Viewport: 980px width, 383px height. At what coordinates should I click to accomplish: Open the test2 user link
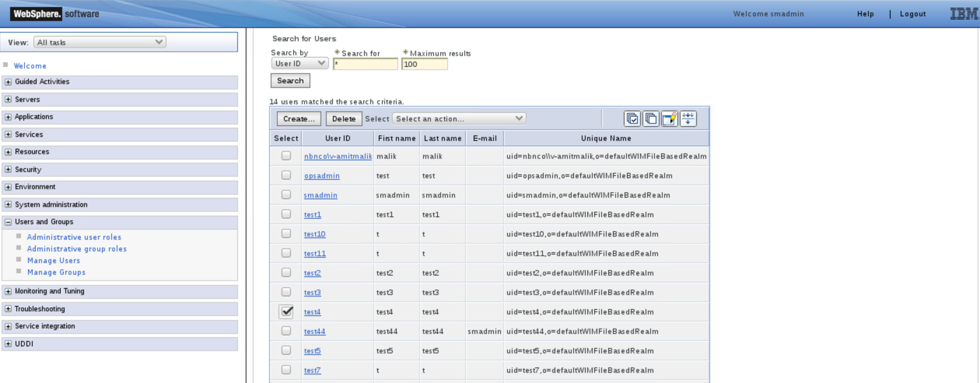tap(312, 273)
